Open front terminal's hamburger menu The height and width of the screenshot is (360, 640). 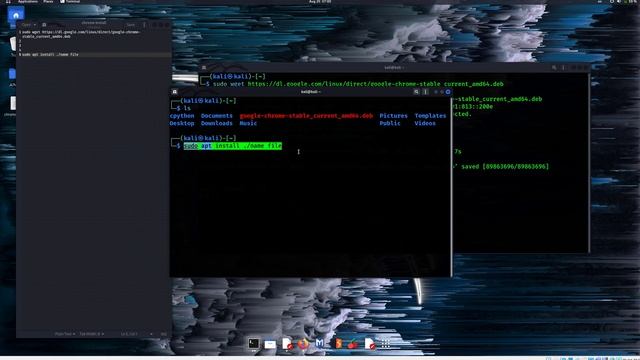pyautogui.click(x=425, y=92)
